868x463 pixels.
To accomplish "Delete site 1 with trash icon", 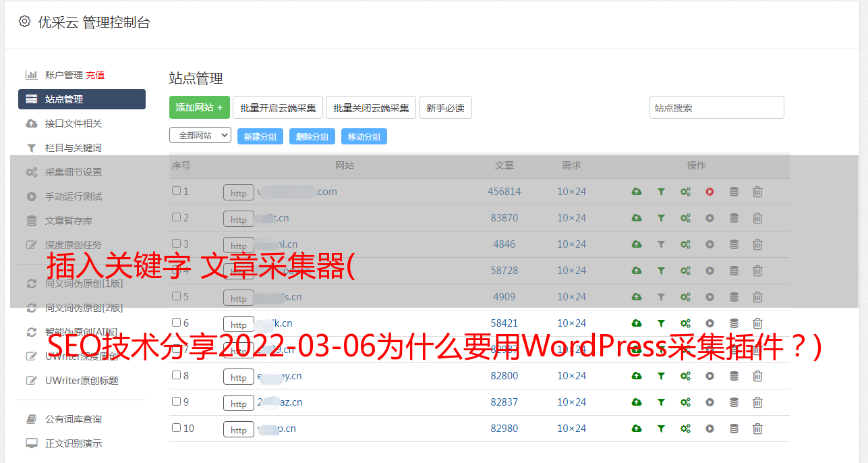I will point(757,192).
